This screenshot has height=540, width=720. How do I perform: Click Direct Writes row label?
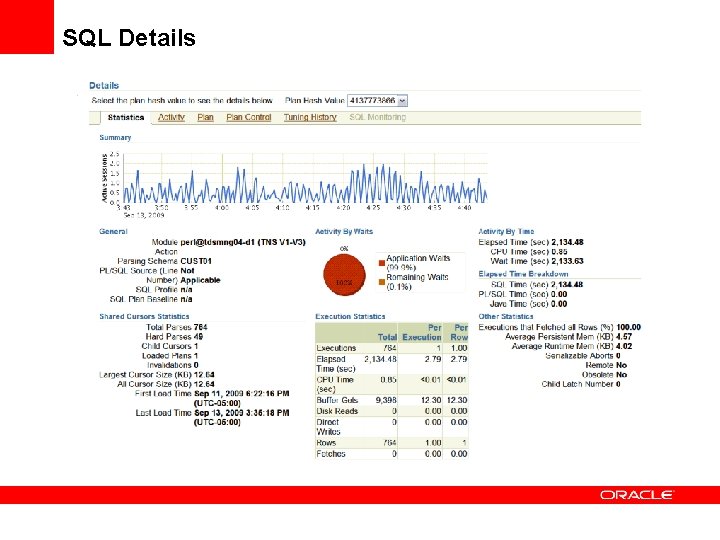coord(328,427)
